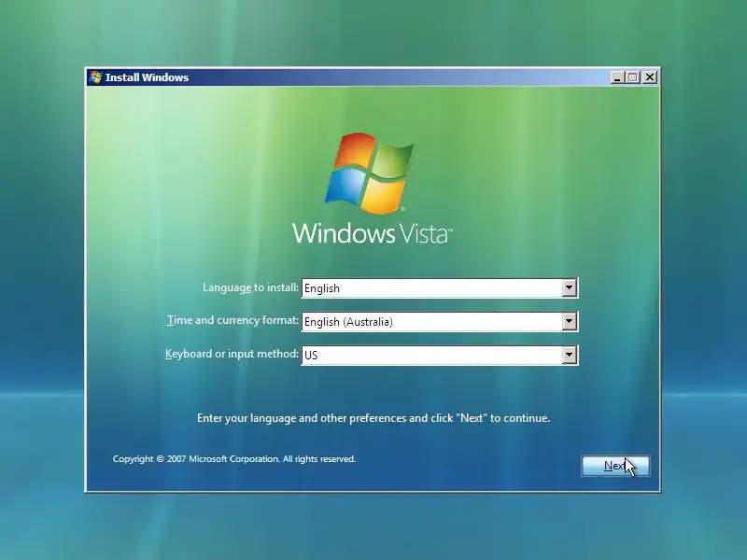Click the 'Enter your language and other preferences' instruction
The width and height of the screenshot is (747, 560).
tap(373, 418)
